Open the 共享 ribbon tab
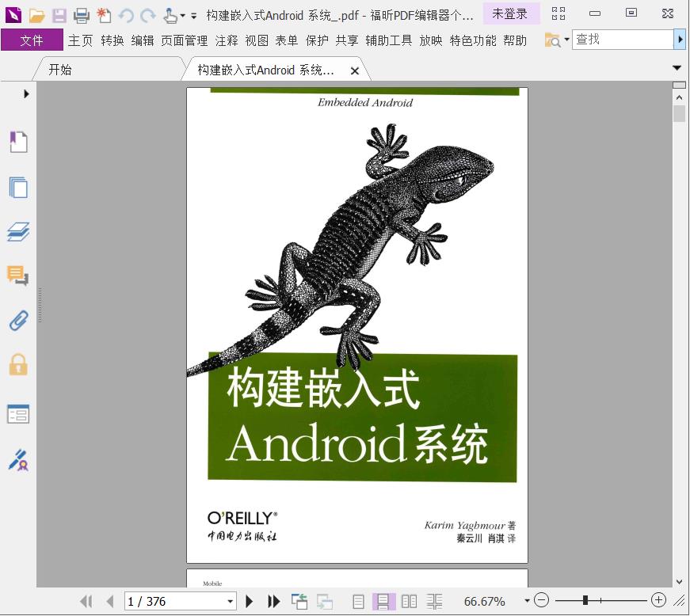This screenshot has height=616, width=690. tap(347, 40)
